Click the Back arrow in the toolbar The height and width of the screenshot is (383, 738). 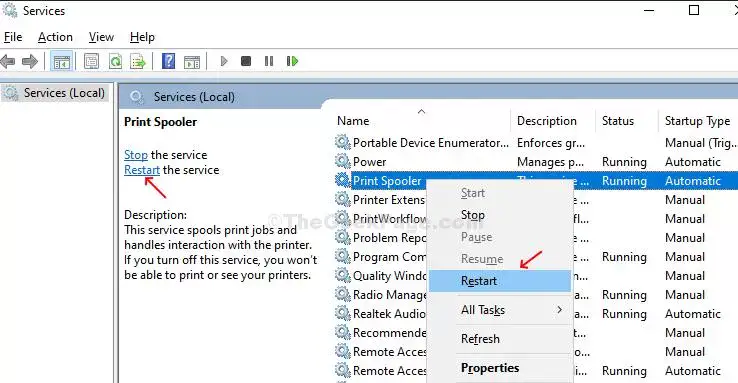click(x=8, y=61)
